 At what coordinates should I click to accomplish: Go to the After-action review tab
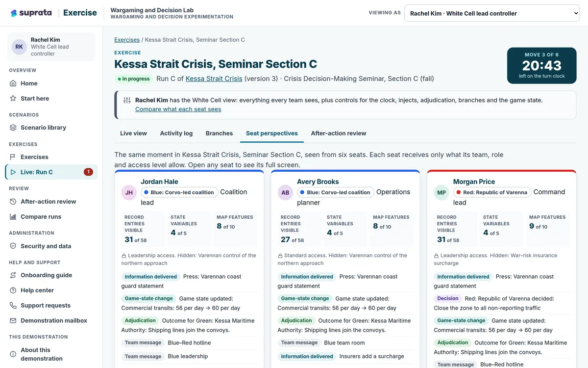[339, 133]
